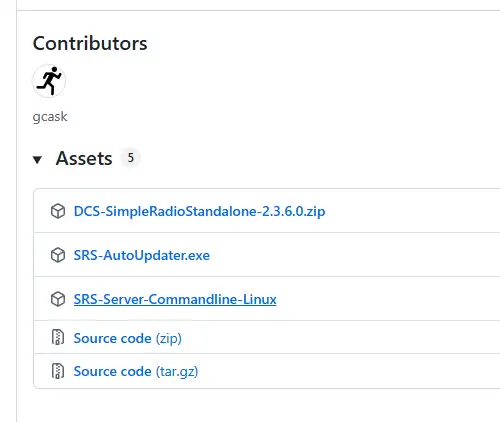
Task: Open gcask contributor avatar
Action: click(x=49, y=81)
